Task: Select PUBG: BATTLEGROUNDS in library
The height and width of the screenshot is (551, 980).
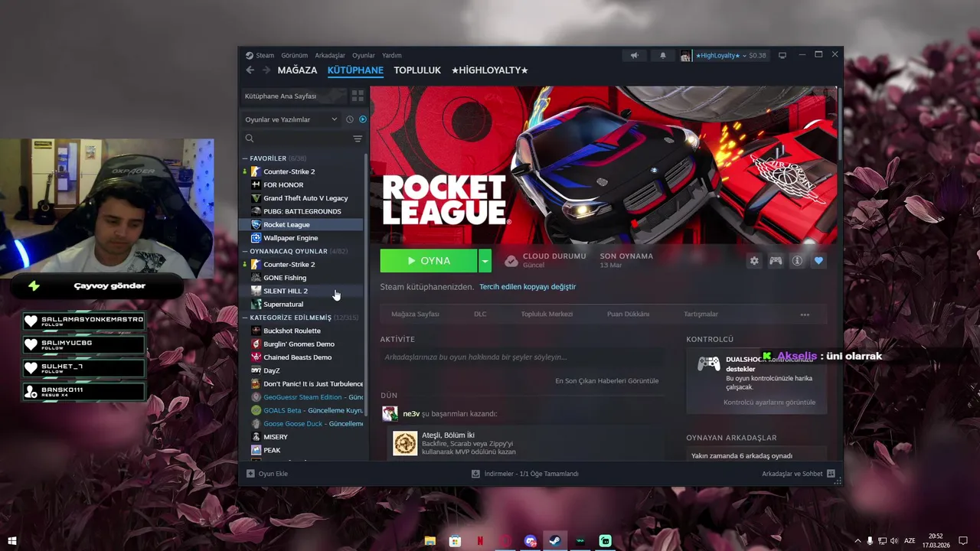Action: [302, 211]
